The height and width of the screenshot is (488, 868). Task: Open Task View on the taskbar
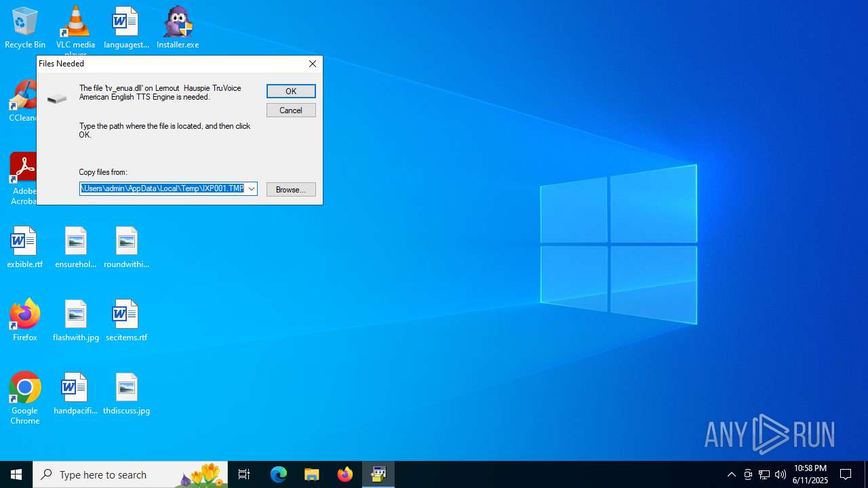point(244,474)
